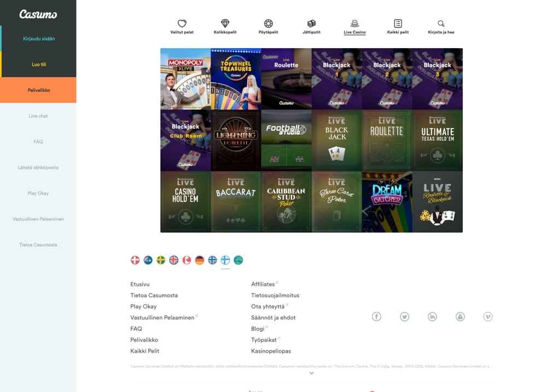The image size is (547, 392).
Task: Open Live Blackjack 3 table
Action: pyautogui.click(x=438, y=79)
